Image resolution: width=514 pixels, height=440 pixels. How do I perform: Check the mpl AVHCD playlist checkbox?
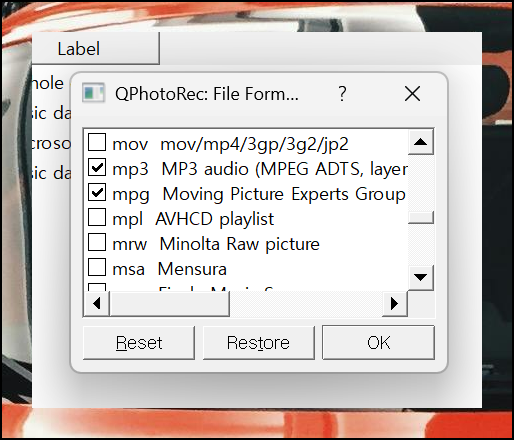97,217
